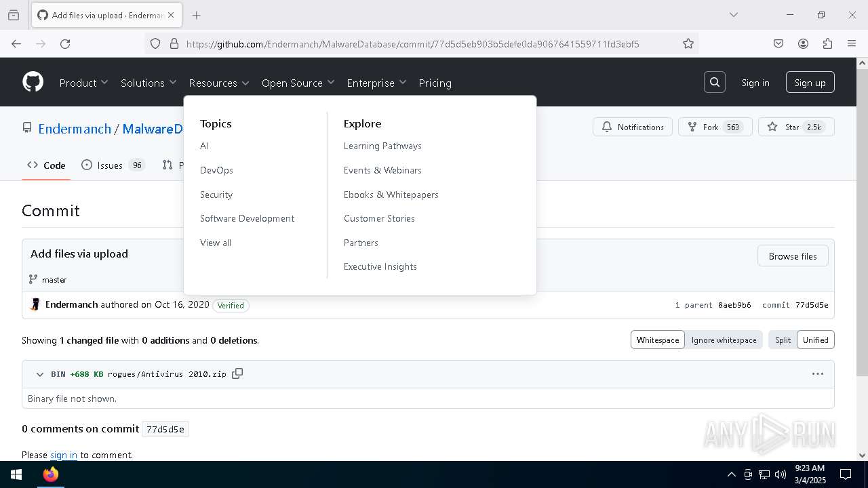Open a new browser tab
Screen dimensions: 868x488
point(197,15)
